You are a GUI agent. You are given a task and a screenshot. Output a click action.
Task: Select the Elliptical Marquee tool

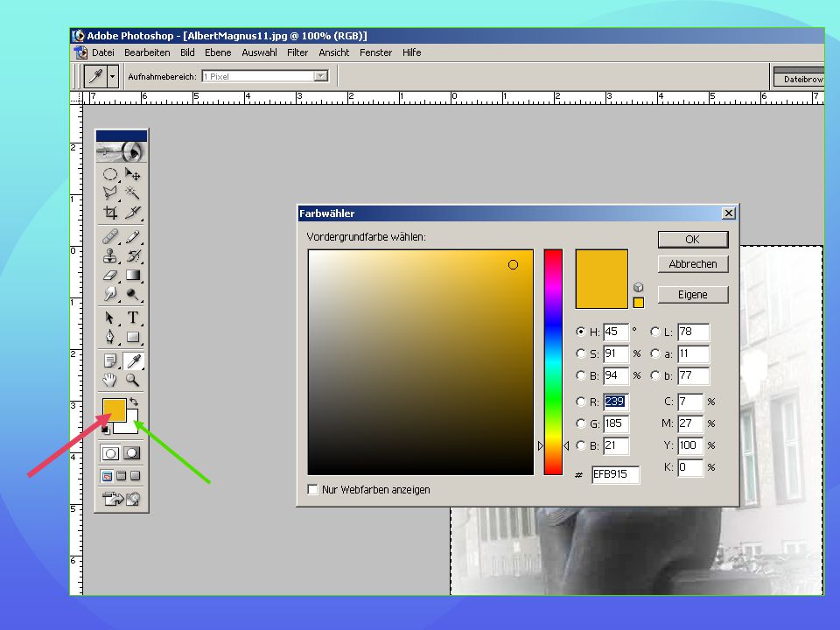110,174
